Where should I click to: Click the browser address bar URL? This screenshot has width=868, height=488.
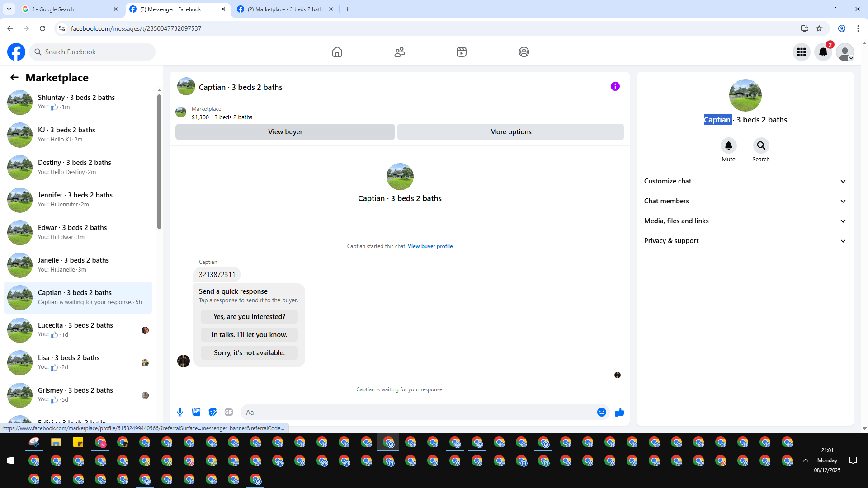click(x=136, y=28)
